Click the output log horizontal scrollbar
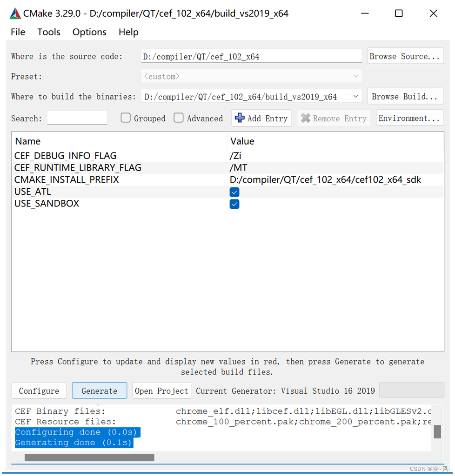Viewport: 455px width, 476px height. 89,457
